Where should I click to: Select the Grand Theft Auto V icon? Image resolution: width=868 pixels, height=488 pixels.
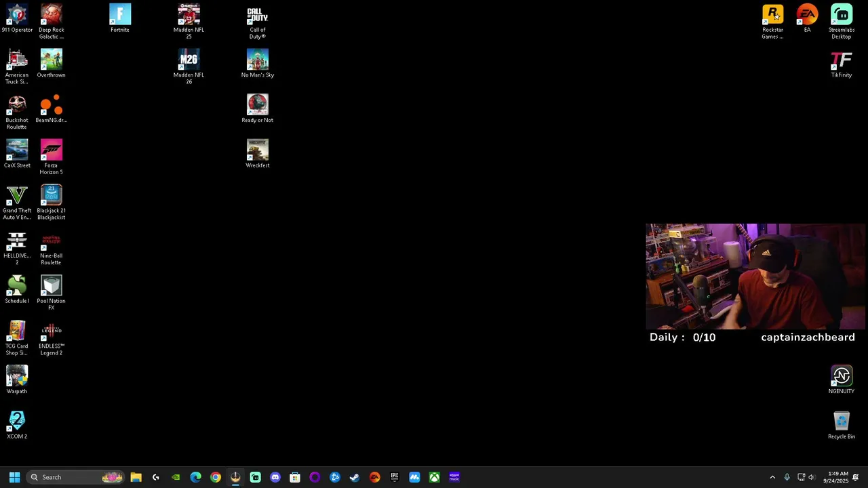17,202
